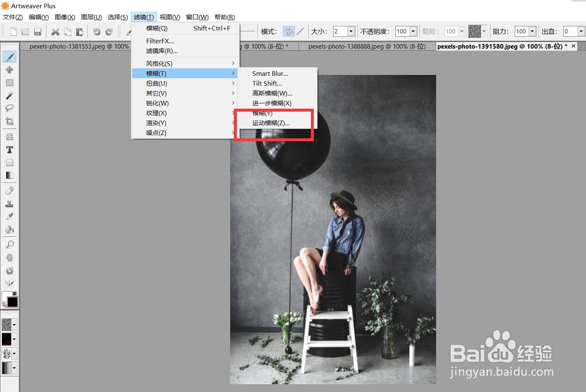
Task: Open the 图层(U) menu
Action: [91, 17]
